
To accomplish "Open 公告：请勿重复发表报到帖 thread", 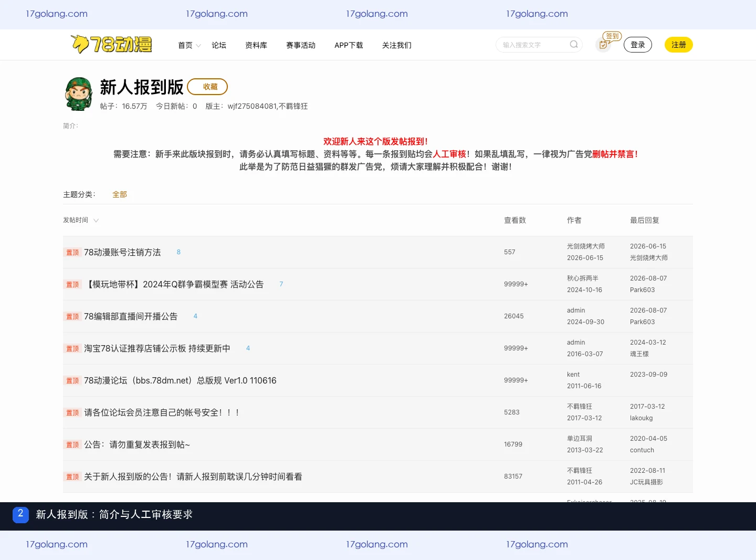I will pos(137,444).
